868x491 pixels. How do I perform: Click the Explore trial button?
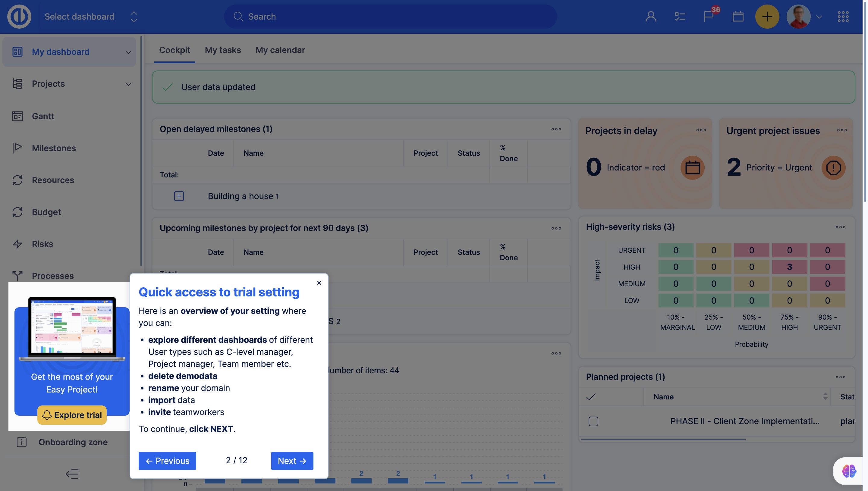point(72,415)
